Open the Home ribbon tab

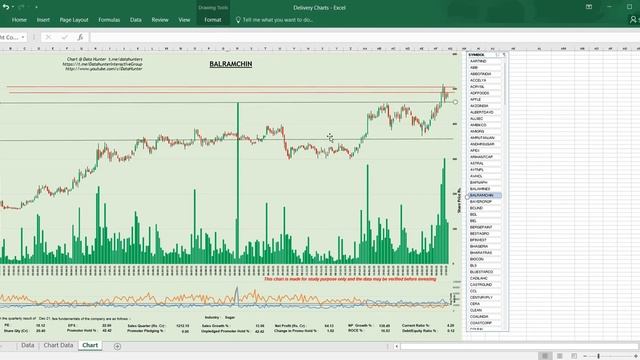(19, 20)
